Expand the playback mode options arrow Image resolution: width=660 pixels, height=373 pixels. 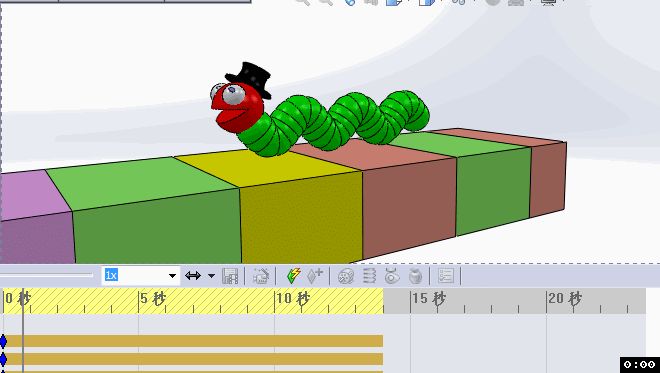point(211,276)
